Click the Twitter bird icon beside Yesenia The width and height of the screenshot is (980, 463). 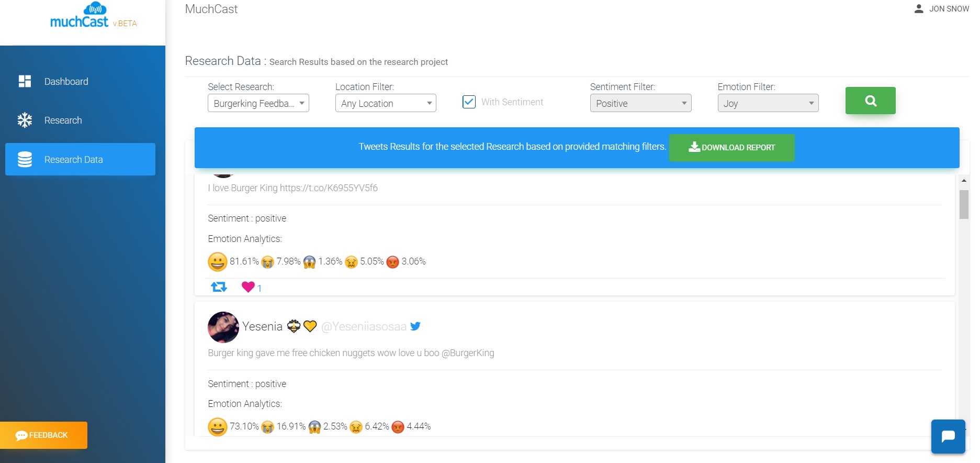(x=415, y=326)
